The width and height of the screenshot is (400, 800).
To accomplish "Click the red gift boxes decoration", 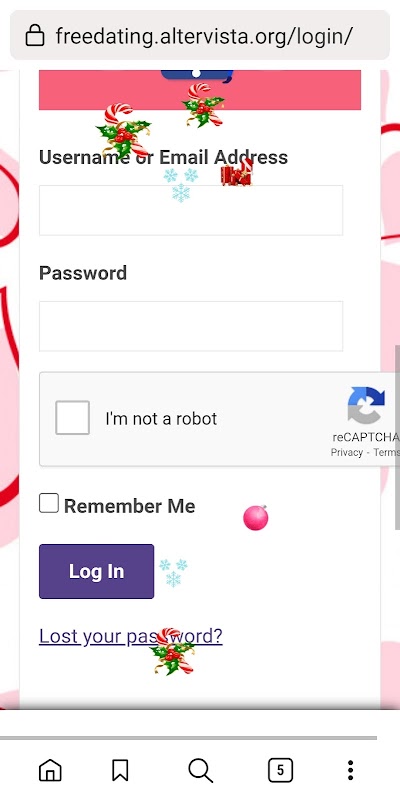I will [x=237, y=173].
